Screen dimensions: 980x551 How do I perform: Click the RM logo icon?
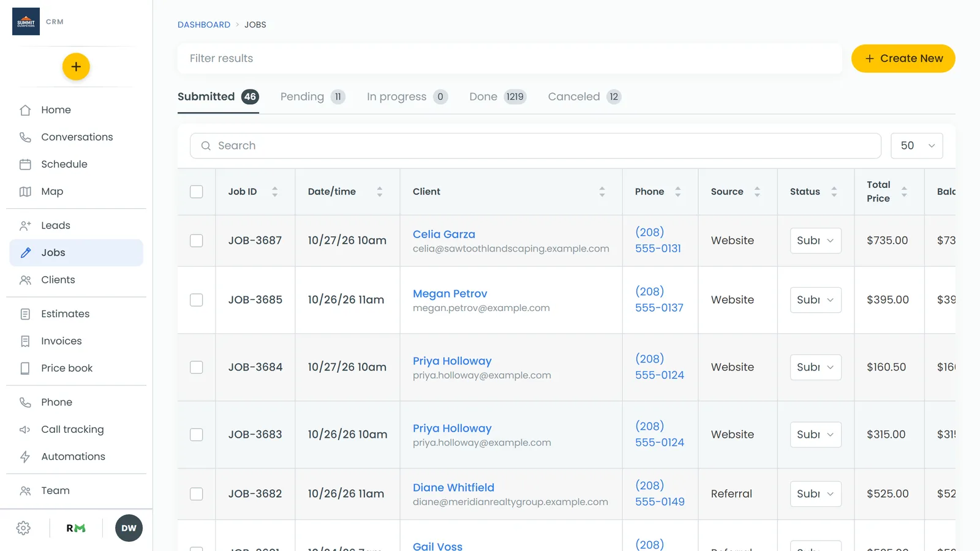(x=76, y=528)
